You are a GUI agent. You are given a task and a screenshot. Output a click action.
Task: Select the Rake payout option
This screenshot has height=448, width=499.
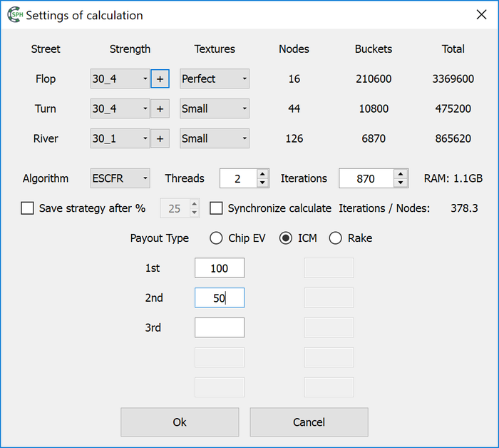336,238
